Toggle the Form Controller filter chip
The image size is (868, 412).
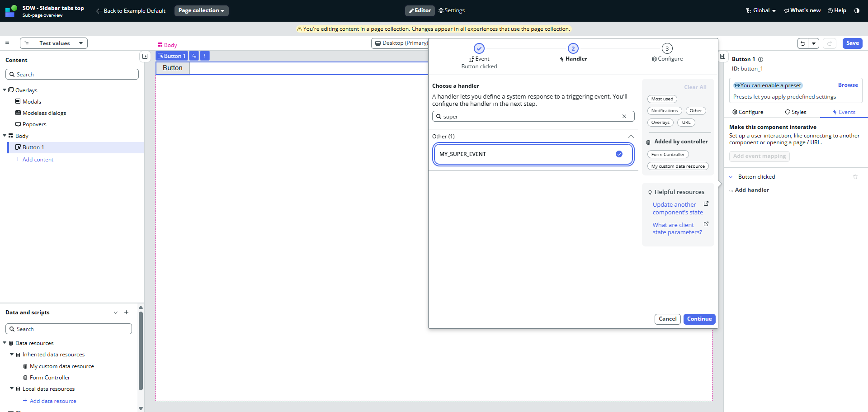[668, 155]
